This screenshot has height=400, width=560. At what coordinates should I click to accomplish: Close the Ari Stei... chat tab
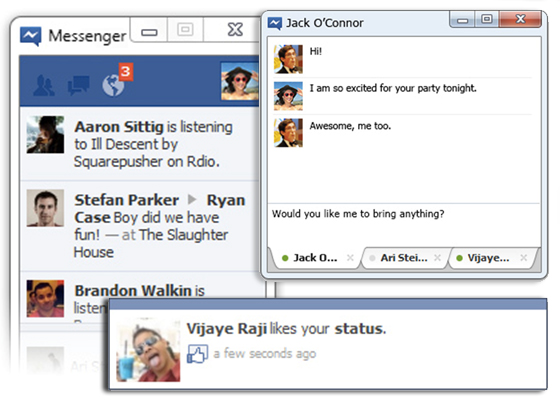[437, 258]
